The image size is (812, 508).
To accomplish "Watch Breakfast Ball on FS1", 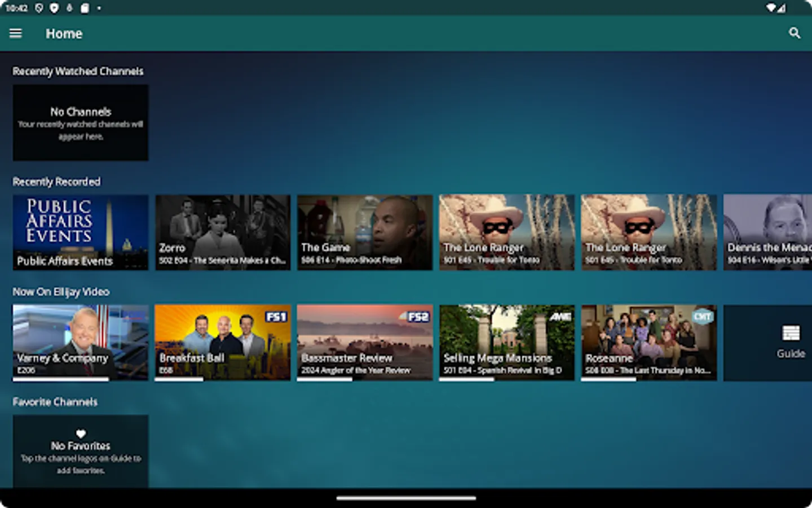I will 223,342.
